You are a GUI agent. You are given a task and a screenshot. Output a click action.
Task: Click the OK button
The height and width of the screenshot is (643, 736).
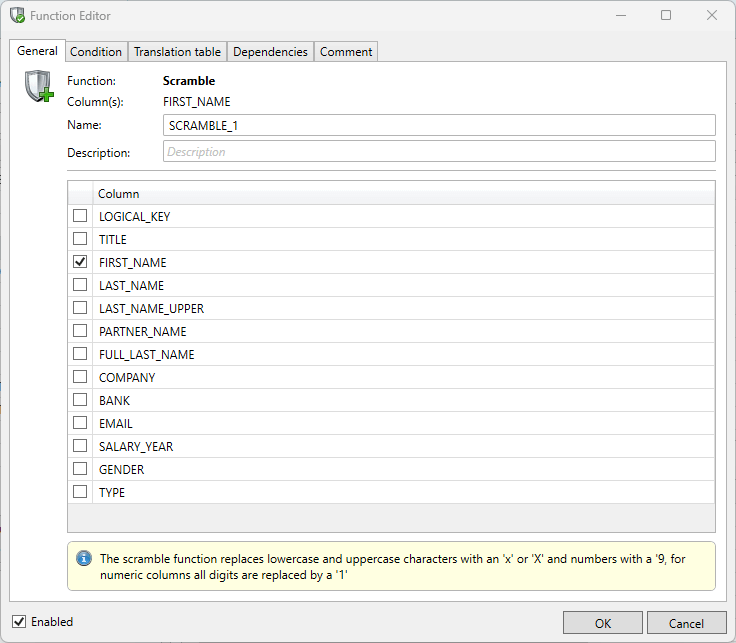click(x=603, y=623)
